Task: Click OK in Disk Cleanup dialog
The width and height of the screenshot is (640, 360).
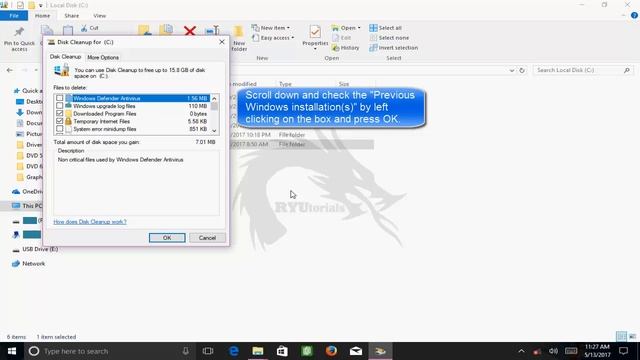Action: tap(167, 238)
